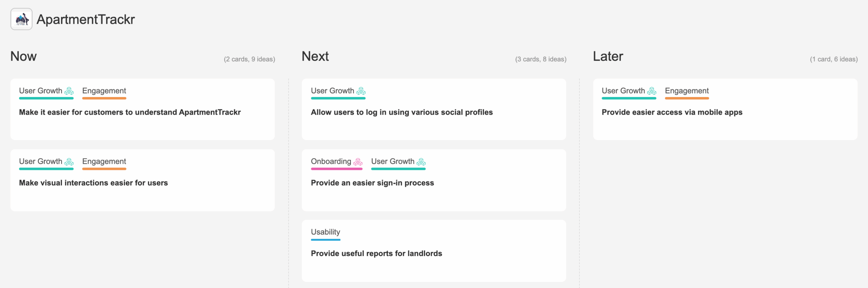Select the Usability tag label

pyautogui.click(x=325, y=232)
